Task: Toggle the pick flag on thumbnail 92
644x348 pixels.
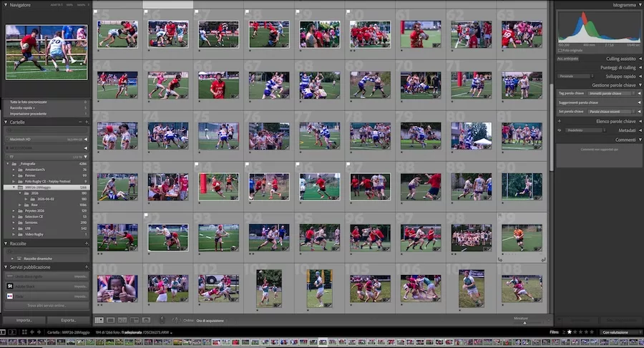Action: click(x=146, y=215)
